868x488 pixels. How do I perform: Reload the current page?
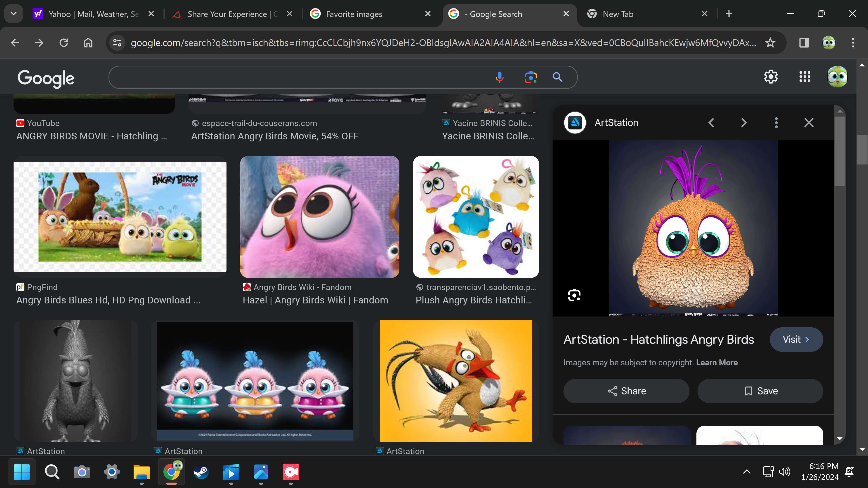(64, 43)
